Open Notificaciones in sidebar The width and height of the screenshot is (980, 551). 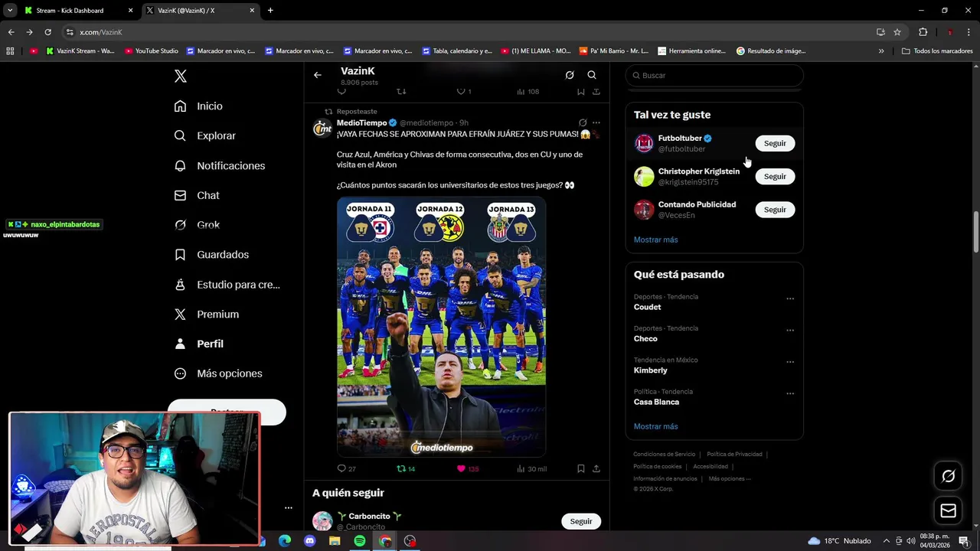pyautogui.click(x=219, y=165)
